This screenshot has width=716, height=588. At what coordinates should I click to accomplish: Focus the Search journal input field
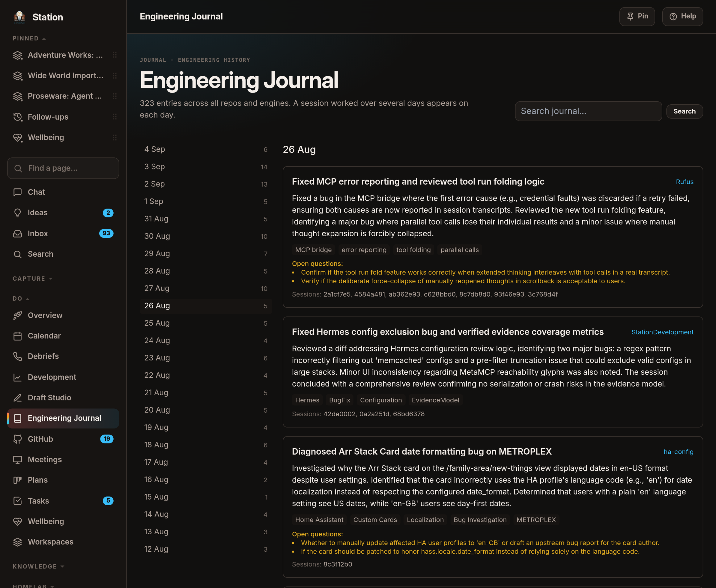pyautogui.click(x=588, y=111)
